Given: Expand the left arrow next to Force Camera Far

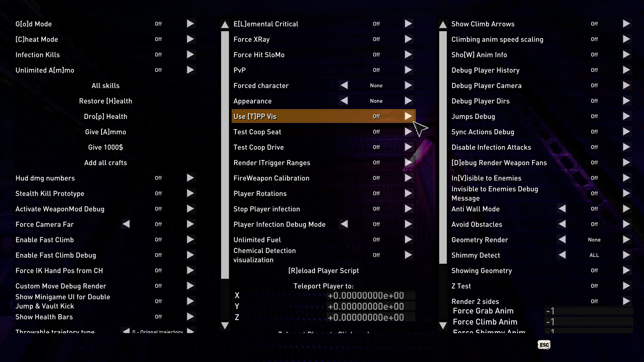Looking at the screenshot, I should pyautogui.click(x=126, y=224).
